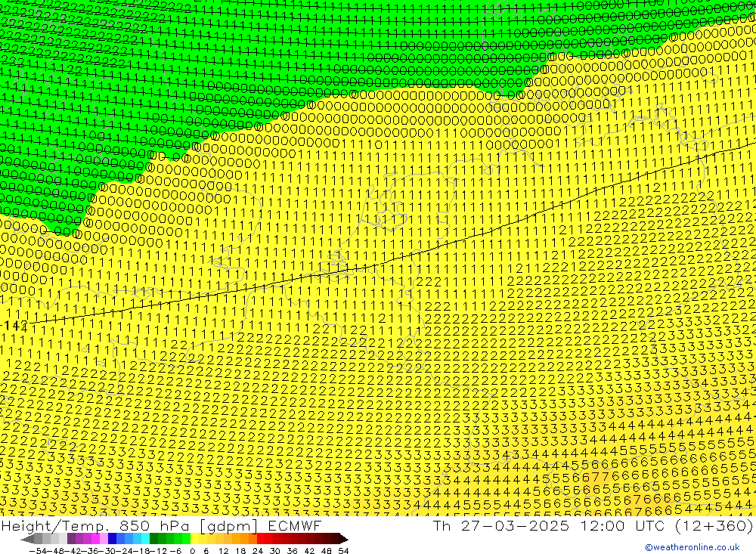Click the '54' legend value at scale end

tap(343, 551)
